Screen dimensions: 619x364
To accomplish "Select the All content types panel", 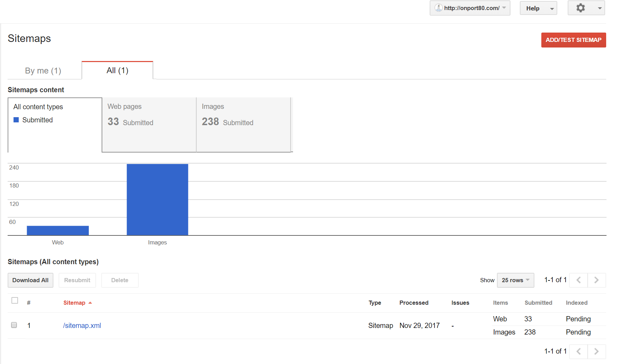I will click(55, 125).
